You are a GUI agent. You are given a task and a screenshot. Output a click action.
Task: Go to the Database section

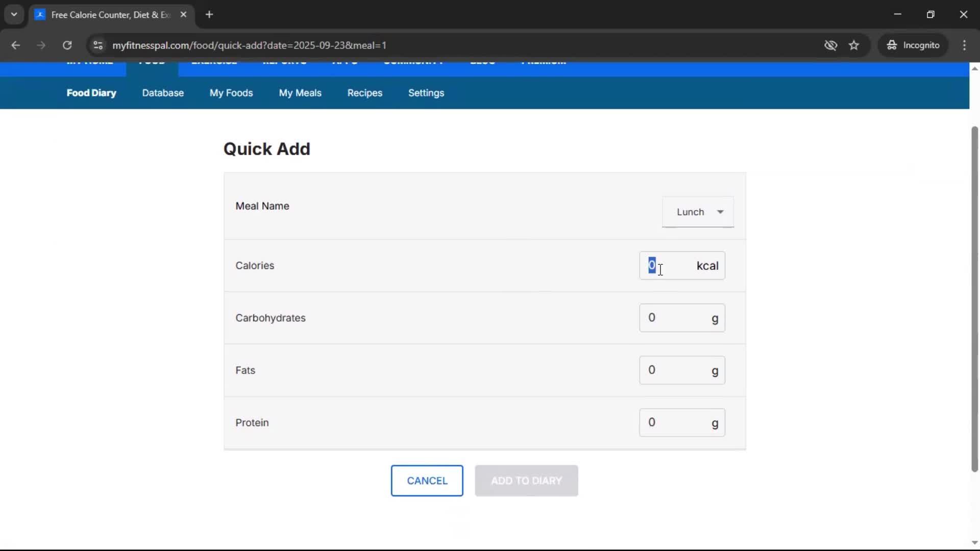[163, 93]
